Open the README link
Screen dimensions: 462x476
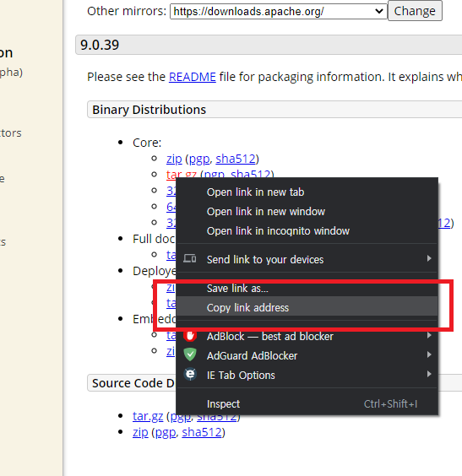click(193, 77)
